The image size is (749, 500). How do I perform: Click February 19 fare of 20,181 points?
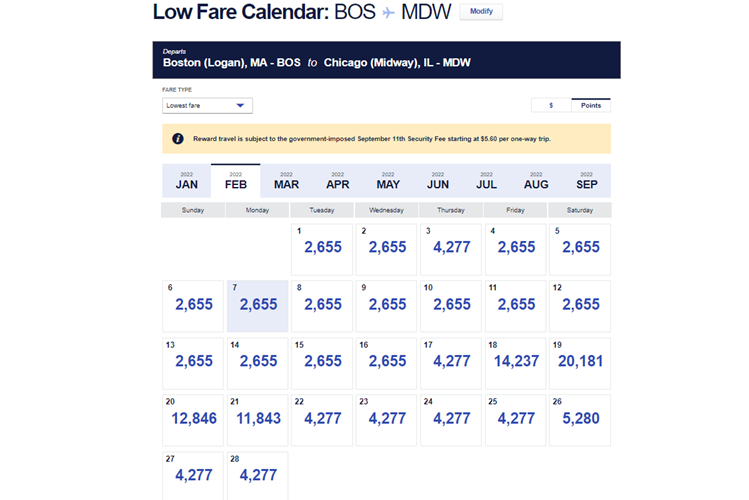pyautogui.click(x=580, y=362)
